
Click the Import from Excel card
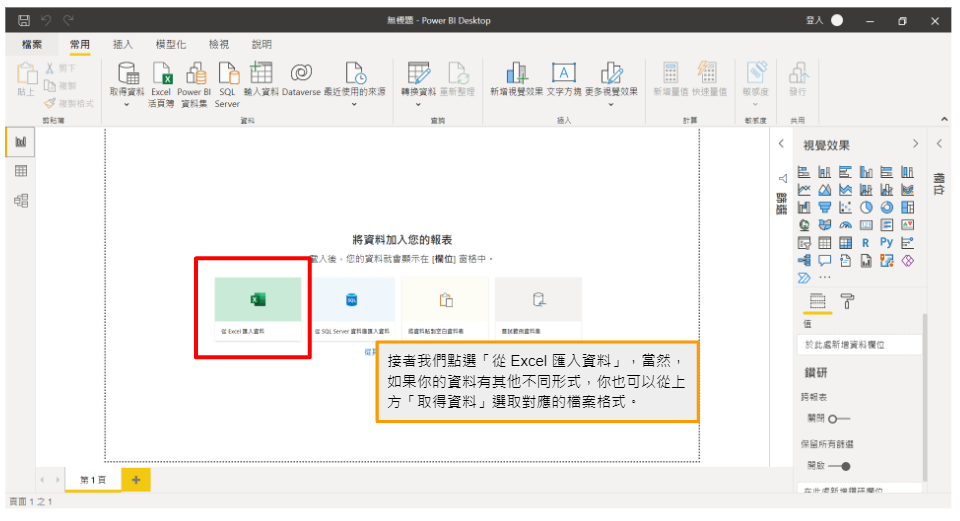[258, 308]
